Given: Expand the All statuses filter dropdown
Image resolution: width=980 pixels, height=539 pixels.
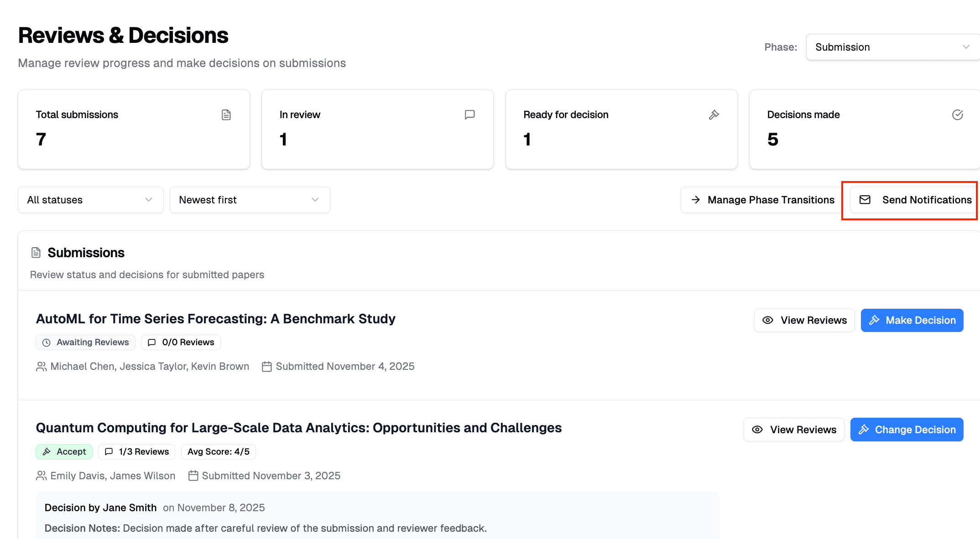Looking at the screenshot, I should pyautogui.click(x=90, y=200).
